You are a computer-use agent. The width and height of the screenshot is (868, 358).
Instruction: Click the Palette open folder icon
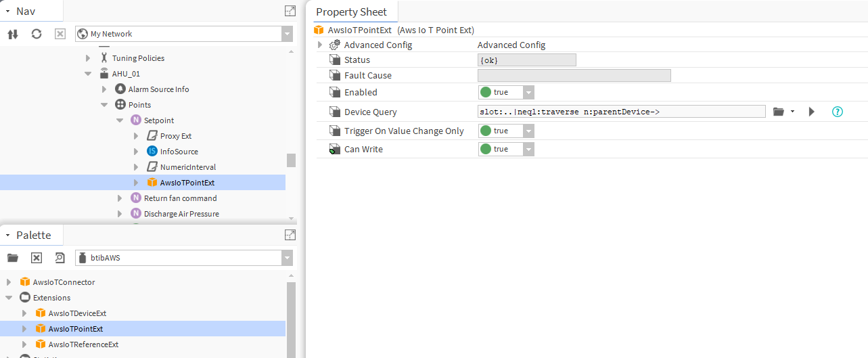point(12,258)
